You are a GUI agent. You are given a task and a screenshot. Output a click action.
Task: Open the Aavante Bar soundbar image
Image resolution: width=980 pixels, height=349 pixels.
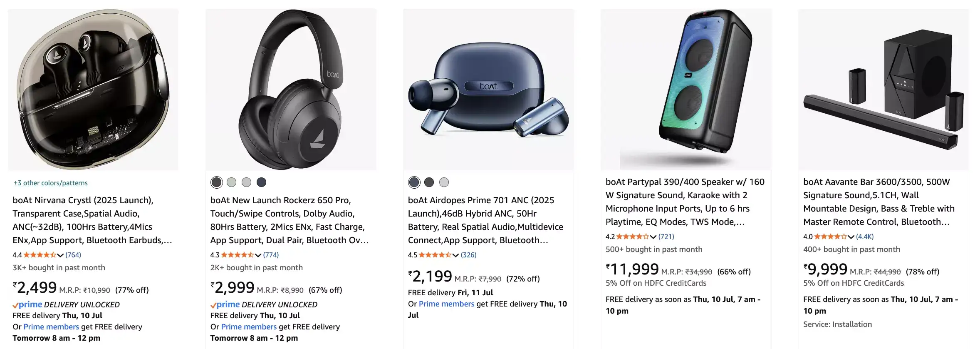coord(883,90)
